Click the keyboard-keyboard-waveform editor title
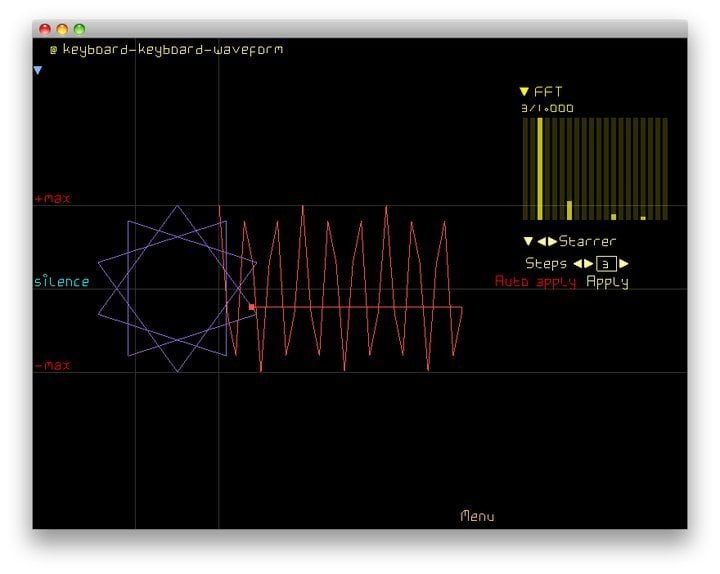The height and width of the screenshot is (574, 720). coord(173,50)
